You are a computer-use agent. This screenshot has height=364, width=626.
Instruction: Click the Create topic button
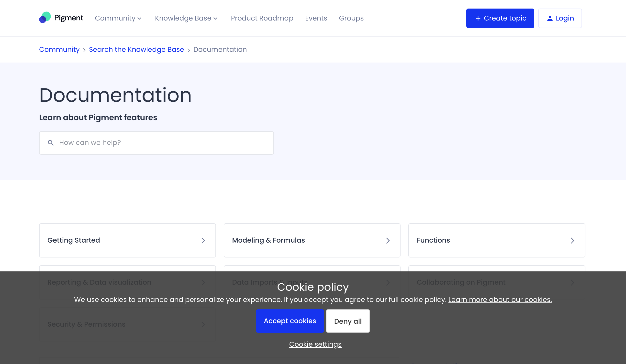tap(500, 18)
